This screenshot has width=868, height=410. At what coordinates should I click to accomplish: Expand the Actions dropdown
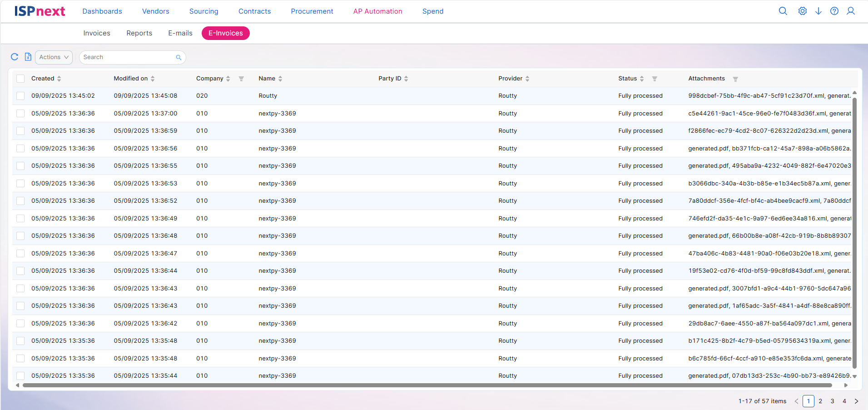54,57
